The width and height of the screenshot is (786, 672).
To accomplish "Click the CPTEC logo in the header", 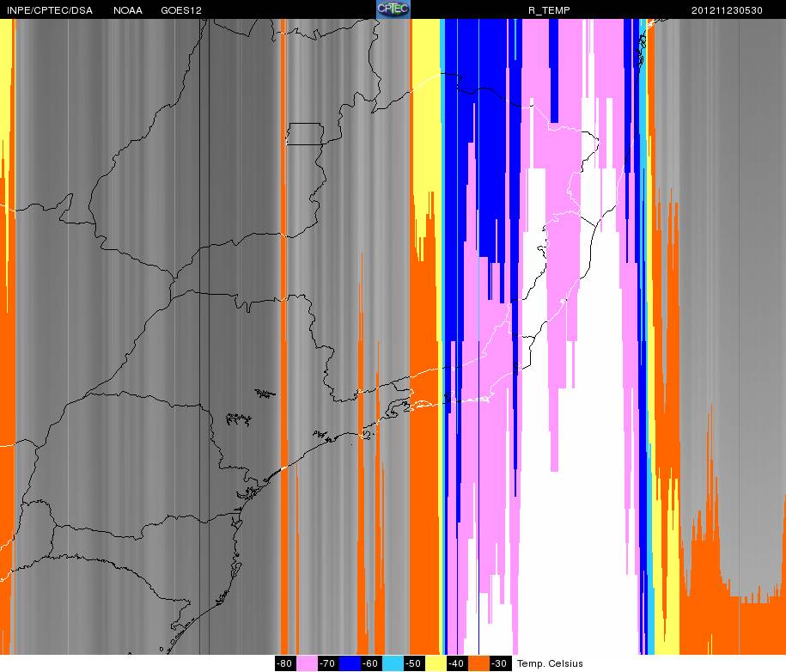I will coord(393,9).
